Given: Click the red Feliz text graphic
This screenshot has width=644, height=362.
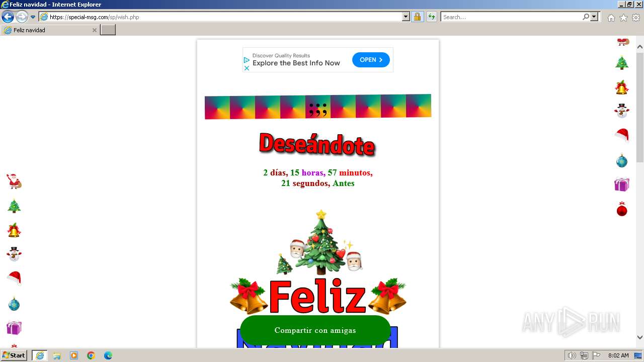Looking at the screenshot, I should tap(317, 297).
